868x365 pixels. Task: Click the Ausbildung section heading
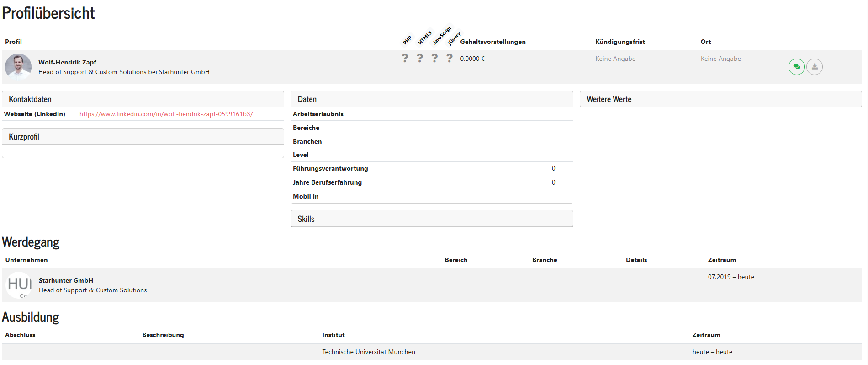pos(31,317)
